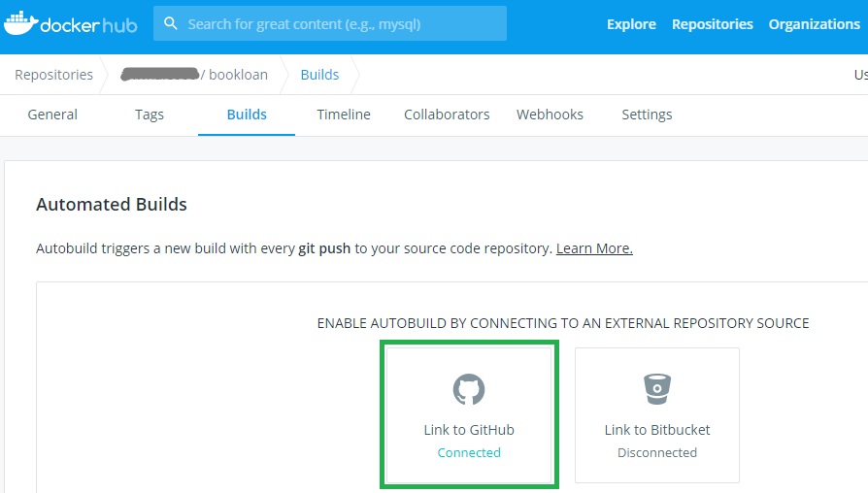Open Repositories in the top navigation
The image size is (868, 493).
[712, 24]
